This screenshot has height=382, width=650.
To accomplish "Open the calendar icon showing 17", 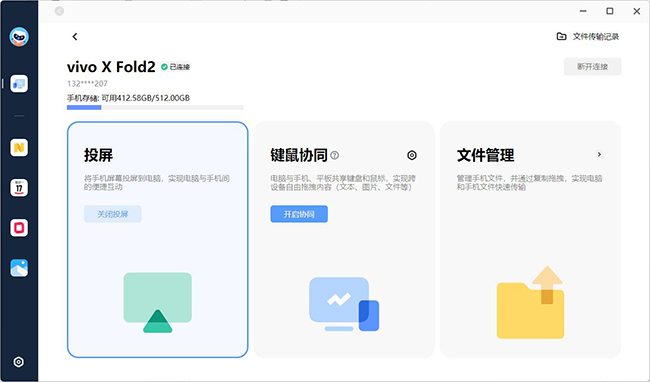I will click(x=19, y=188).
